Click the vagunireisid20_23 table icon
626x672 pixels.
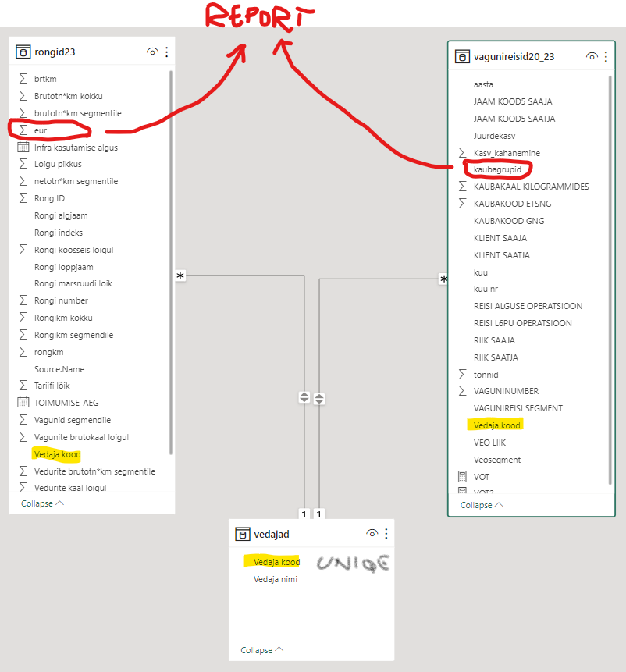click(x=462, y=56)
